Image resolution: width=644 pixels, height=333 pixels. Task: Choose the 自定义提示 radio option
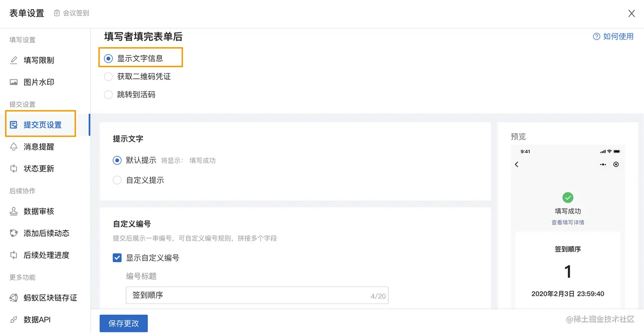pyautogui.click(x=117, y=180)
